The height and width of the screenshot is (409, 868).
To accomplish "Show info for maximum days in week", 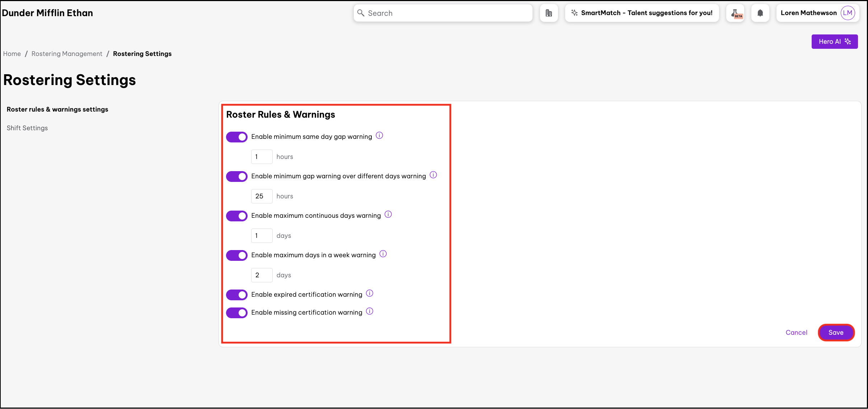I will (383, 254).
